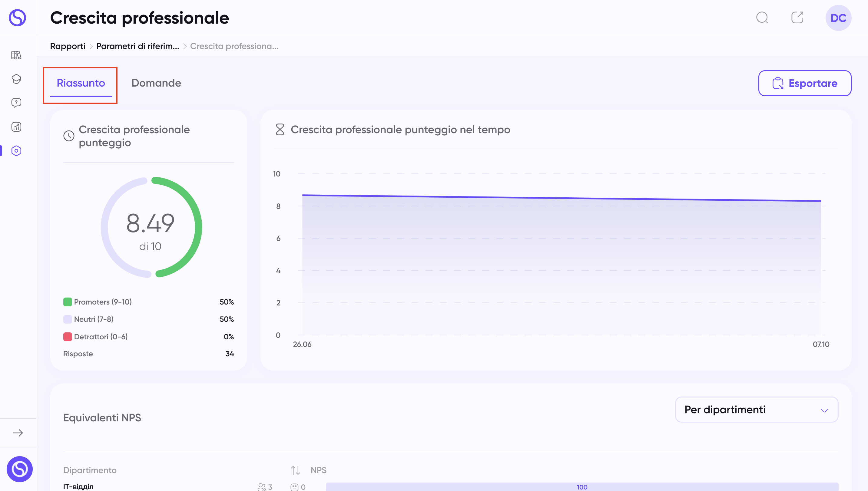Click the green Promoters color swatch
Viewport: 868px width, 491px height.
[68, 302]
